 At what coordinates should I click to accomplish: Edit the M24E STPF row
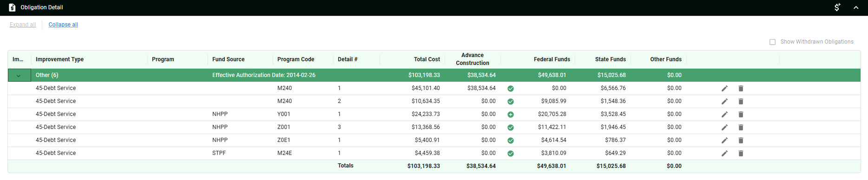[724, 153]
